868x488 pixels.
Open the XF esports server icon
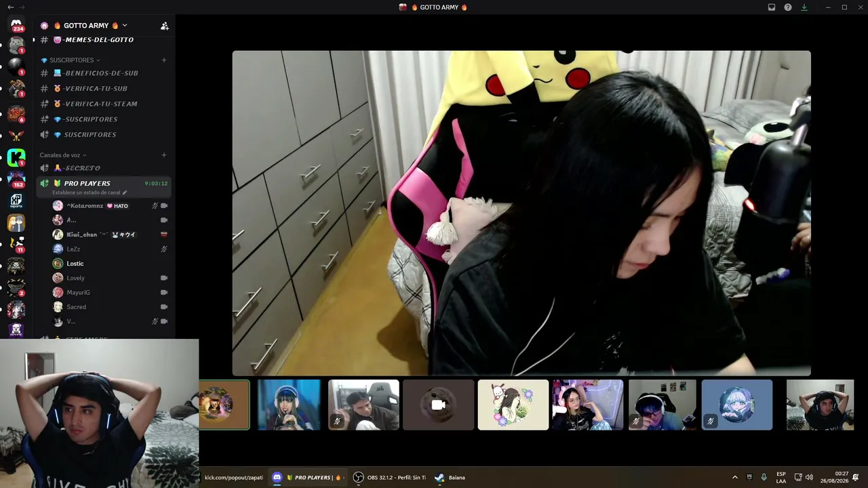(16, 201)
